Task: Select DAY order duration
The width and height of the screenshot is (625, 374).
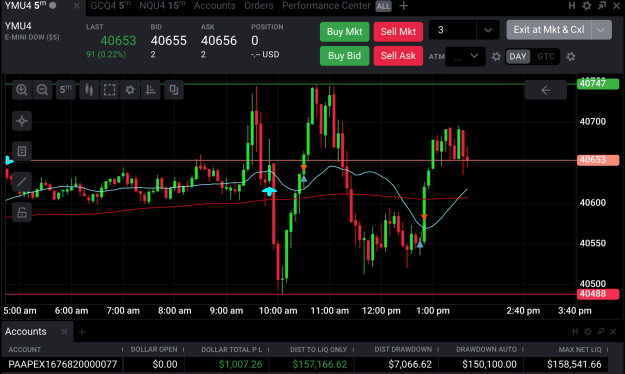Action: pos(518,57)
